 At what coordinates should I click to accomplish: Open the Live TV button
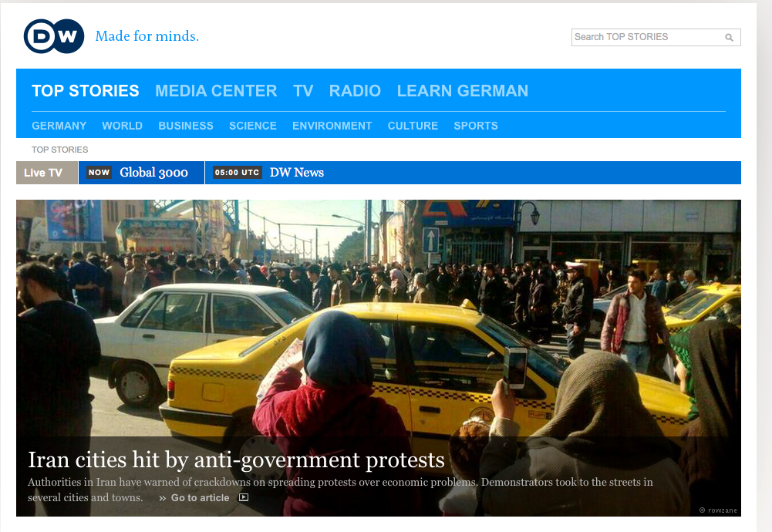[x=47, y=173]
